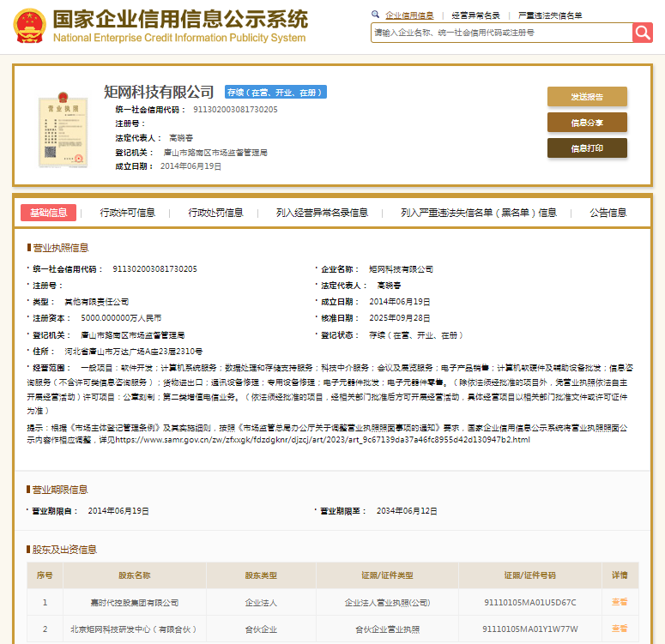Switch to the 公告信息 tab
Screen dimensions: 665x644
coord(608,213)
